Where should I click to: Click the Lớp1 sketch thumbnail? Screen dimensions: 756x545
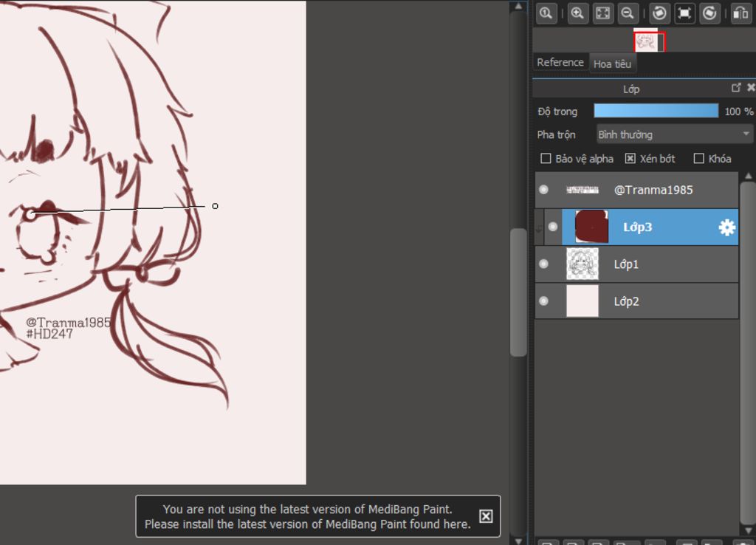point(583,264)
